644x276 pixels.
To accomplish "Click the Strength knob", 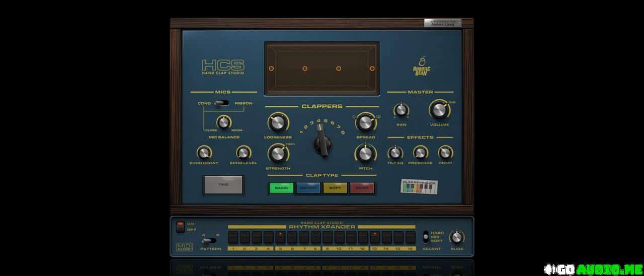I will pos(277,153).
